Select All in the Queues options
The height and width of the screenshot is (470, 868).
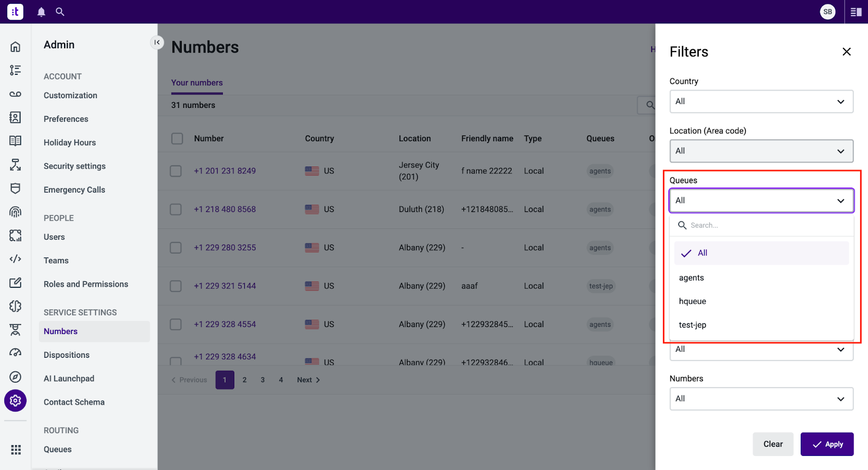(x=761, y=253)
